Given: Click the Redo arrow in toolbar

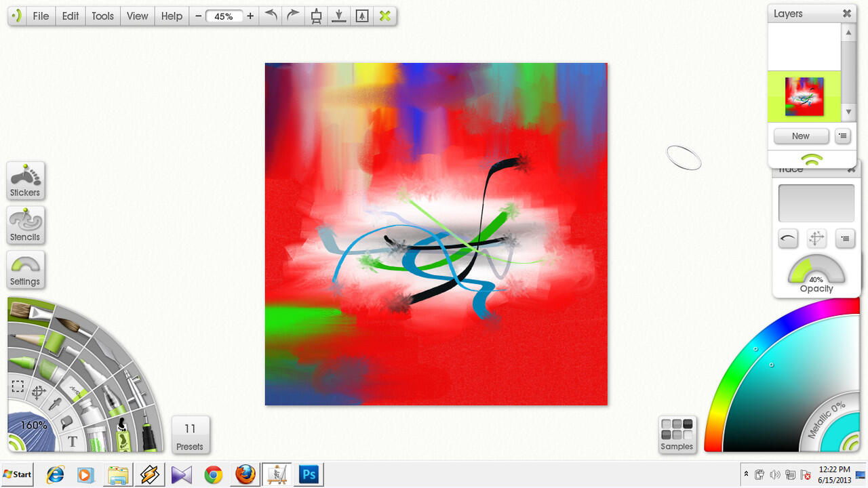Looking at the screenshot, I should 293,16.
